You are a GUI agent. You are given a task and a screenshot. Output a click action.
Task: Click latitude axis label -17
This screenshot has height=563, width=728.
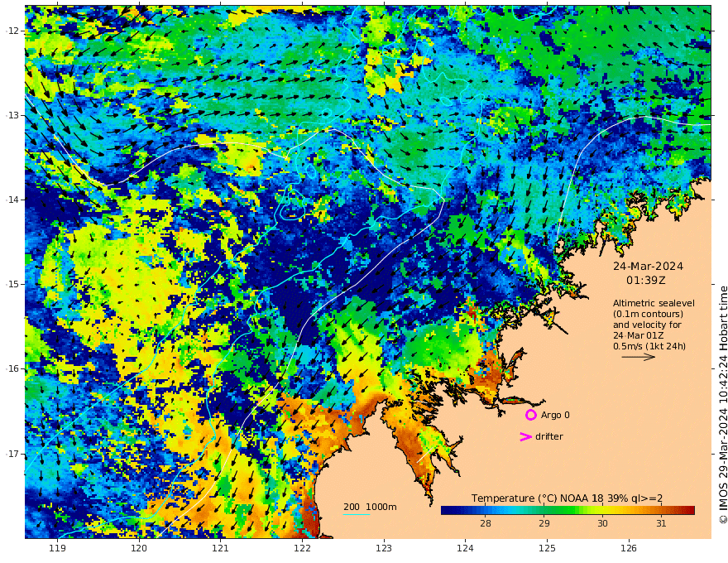coord(12,454)
